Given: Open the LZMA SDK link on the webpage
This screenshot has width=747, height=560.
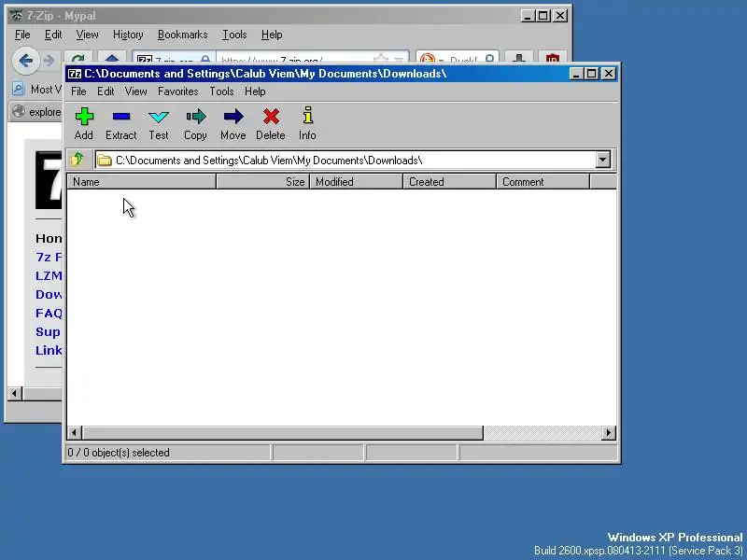Looking at the screenshot, I should [x=49, y=275].
